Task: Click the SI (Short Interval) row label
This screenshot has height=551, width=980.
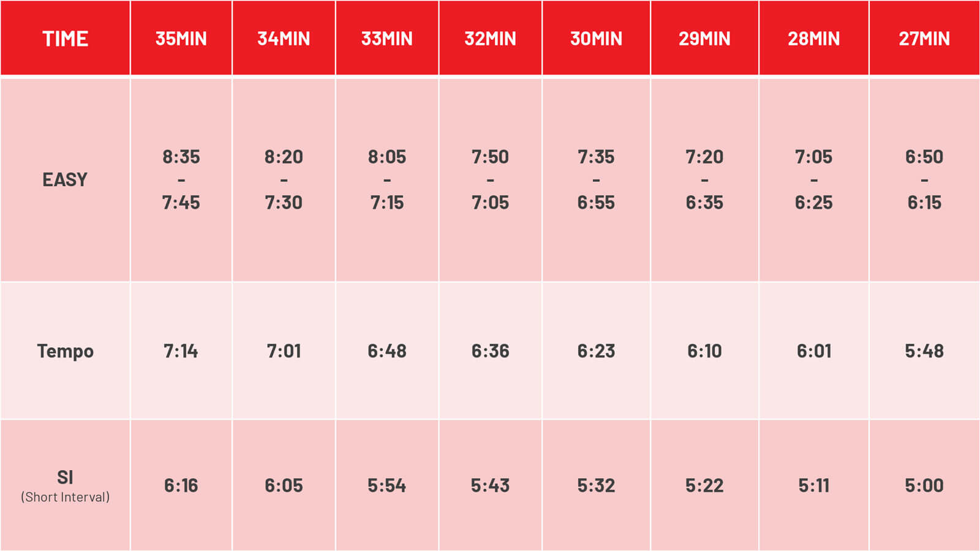Action: [x=65, y=485]
